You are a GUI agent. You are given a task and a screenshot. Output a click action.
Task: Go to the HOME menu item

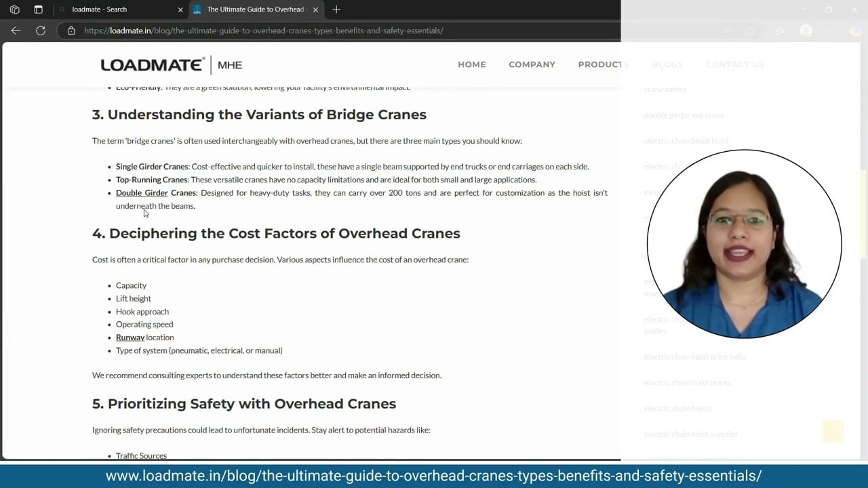pyautogui.click(x=472, y=64)
